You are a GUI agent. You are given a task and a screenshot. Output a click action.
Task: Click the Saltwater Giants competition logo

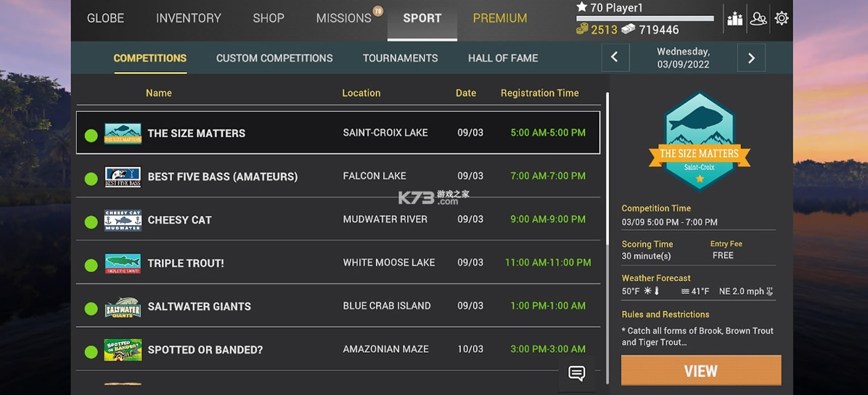pyautogui.click(x=123, y=306)
